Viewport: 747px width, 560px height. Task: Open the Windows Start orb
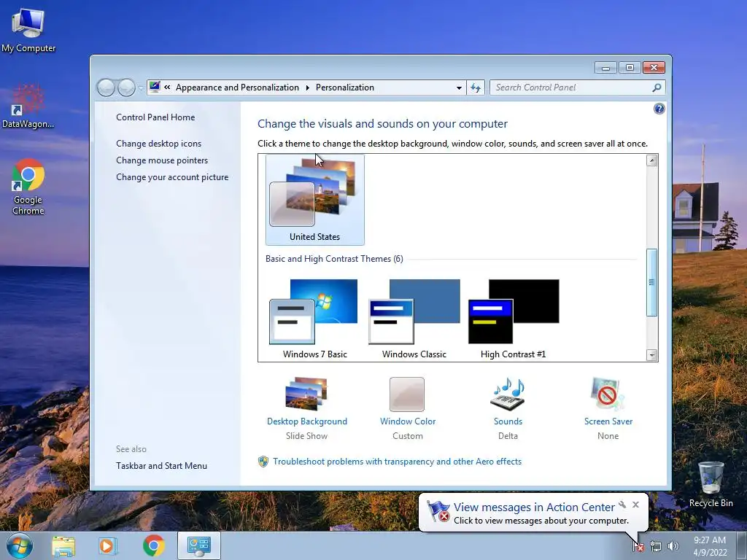[x=20, y=545]
